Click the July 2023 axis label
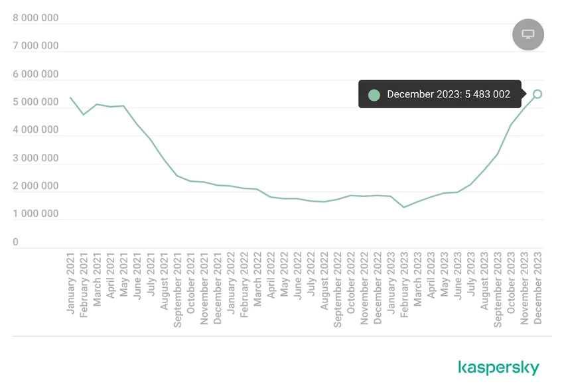 point(471,275)
